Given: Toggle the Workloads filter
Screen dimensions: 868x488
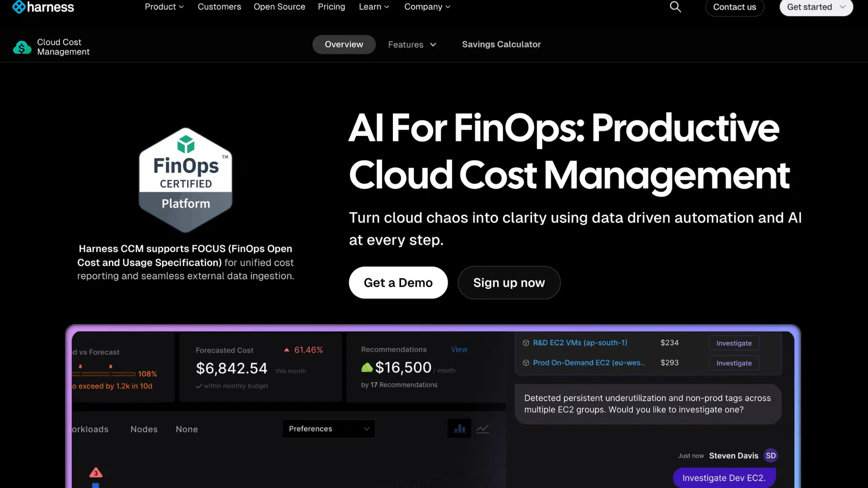Looking at the screenshot, I should pos(90,429).
